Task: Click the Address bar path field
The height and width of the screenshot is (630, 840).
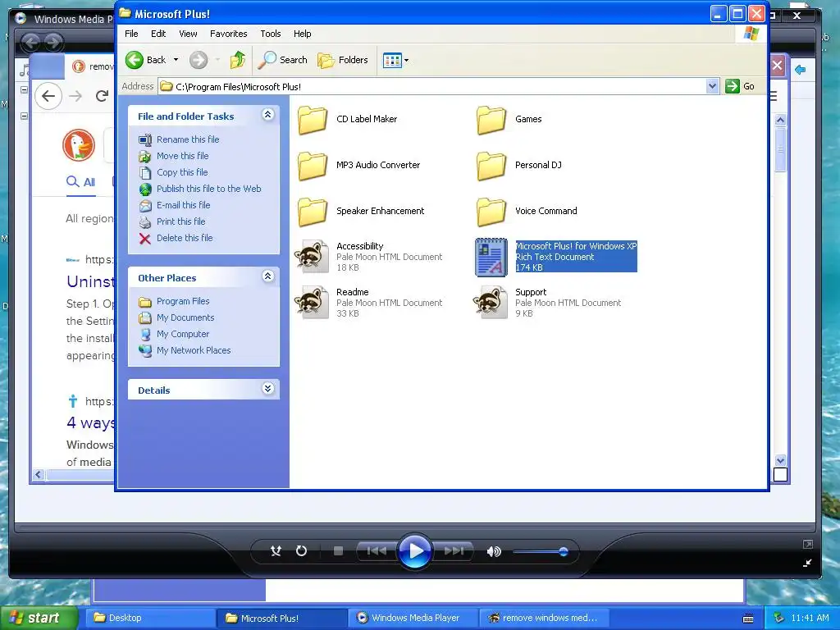Action: [433, 86]
